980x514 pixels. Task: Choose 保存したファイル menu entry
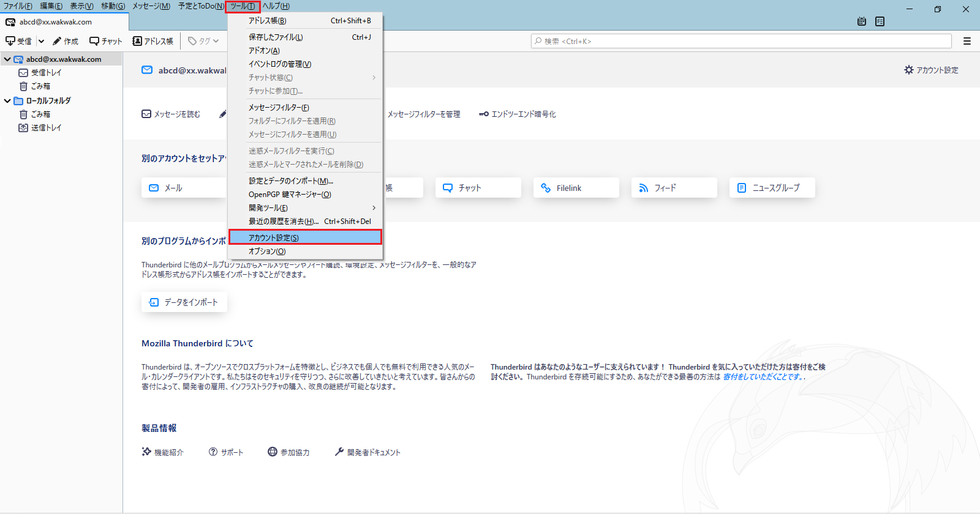tap(305, 37)
